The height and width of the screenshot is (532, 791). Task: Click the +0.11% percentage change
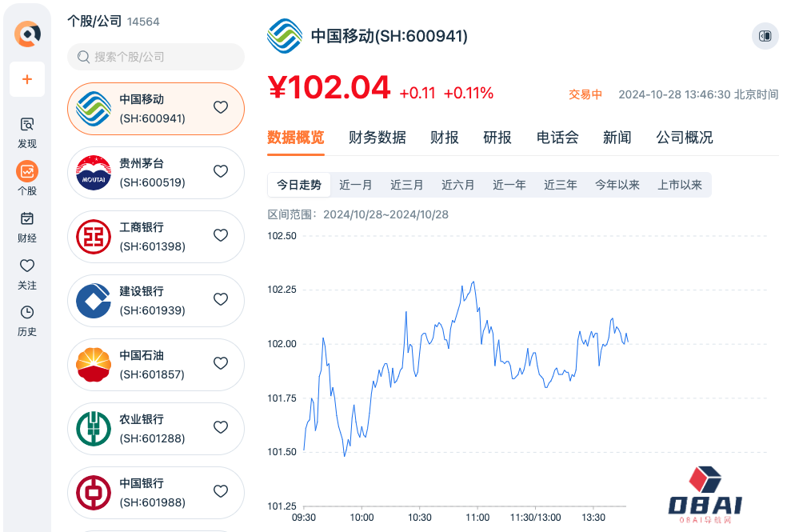coord(469,93)
